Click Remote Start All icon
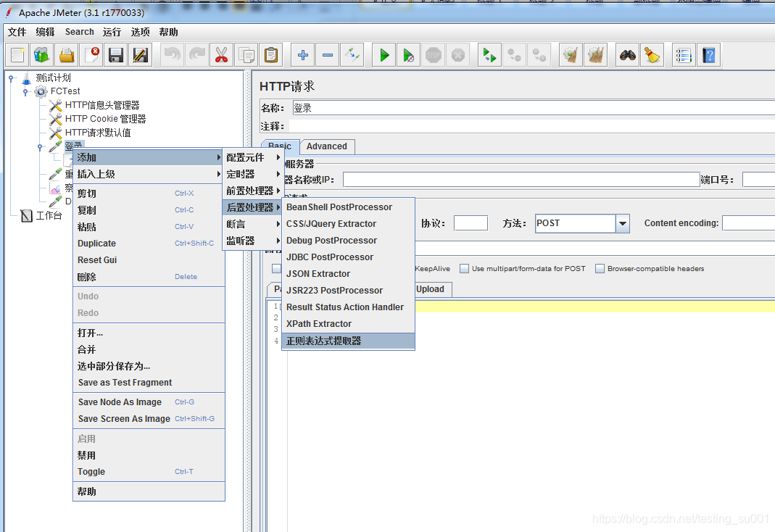The image size is (775, 532). click(x=490, y=55)
